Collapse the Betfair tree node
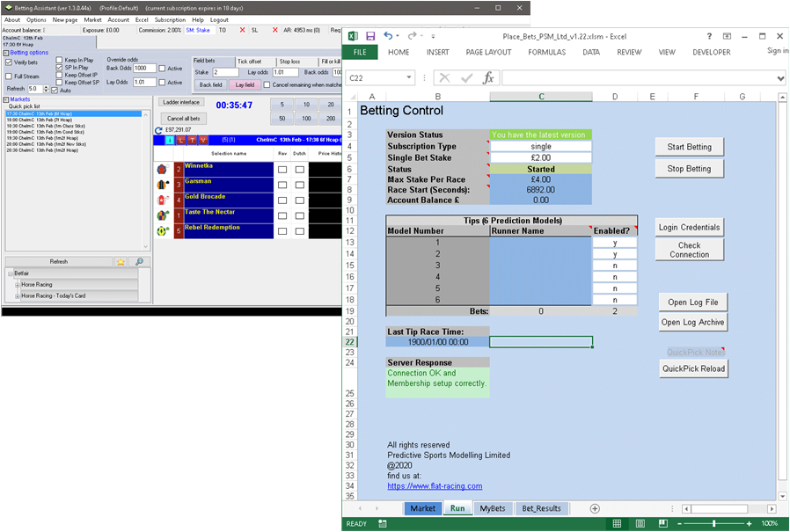Screen dimensions: 790x532 coord(11,273)
